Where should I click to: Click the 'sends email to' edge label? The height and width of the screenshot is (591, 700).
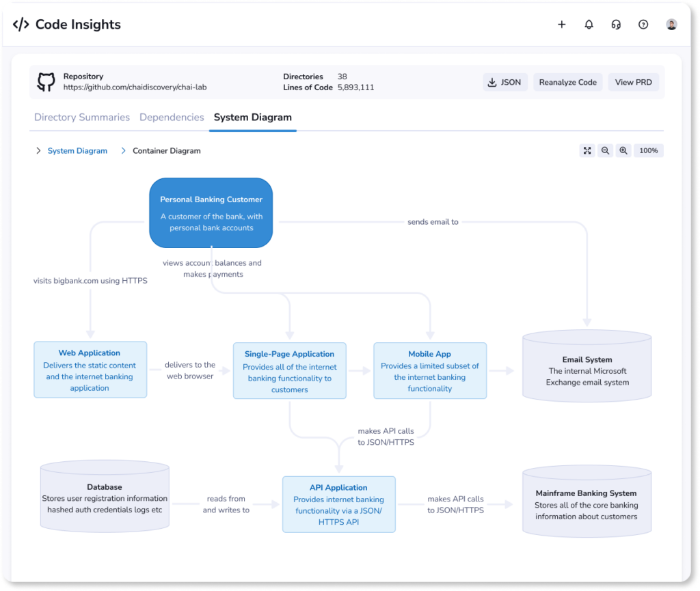[x=433, y=221]
